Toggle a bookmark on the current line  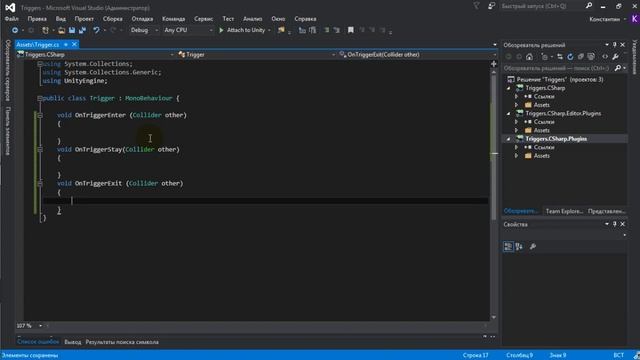(351, 30)
